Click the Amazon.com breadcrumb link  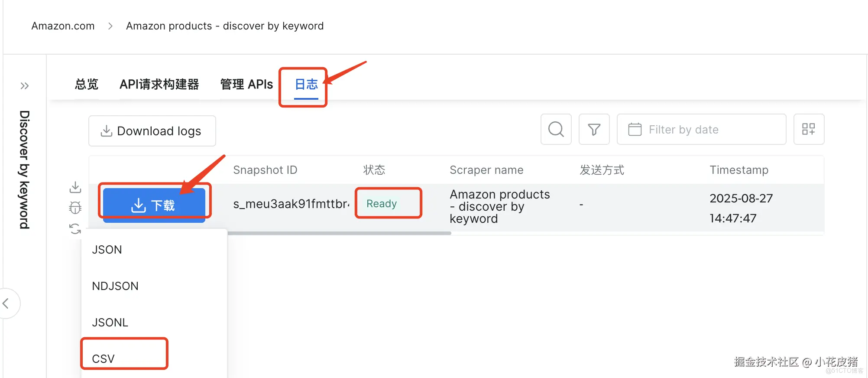(x=63, y=26)
